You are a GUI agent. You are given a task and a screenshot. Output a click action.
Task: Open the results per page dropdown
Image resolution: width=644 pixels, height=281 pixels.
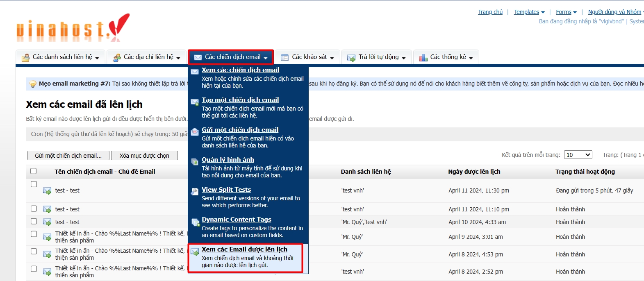point(578,155)
